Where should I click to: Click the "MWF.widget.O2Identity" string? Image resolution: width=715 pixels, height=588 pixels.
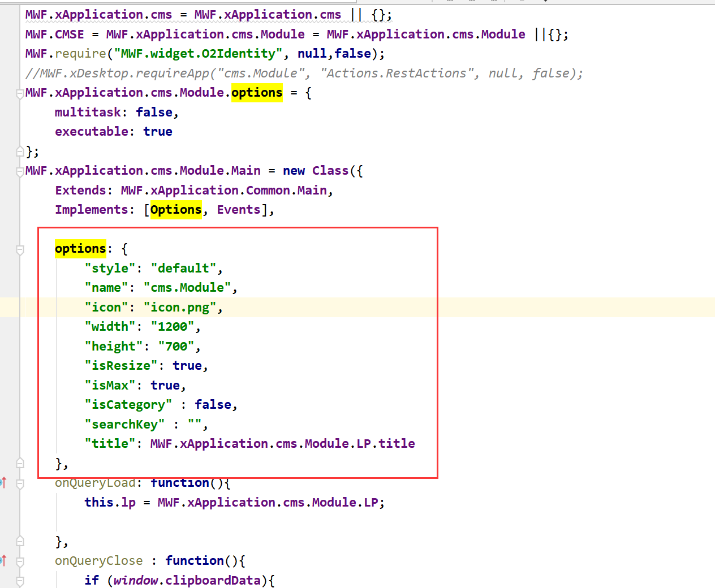198,54
